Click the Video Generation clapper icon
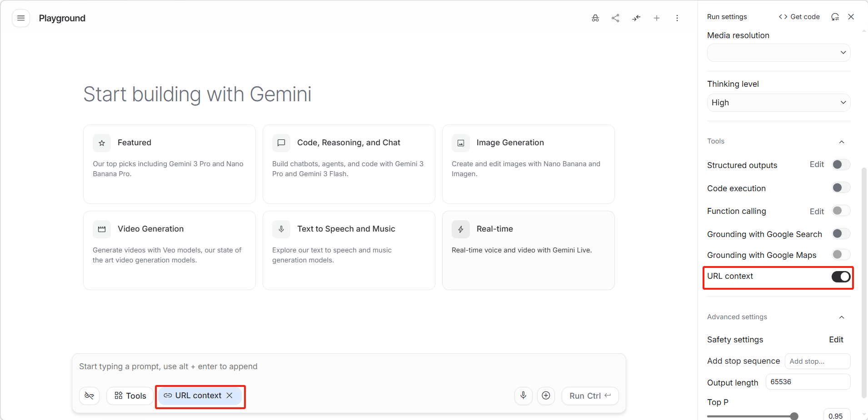The width and height of the screenshot is (868, 420). 102,229
